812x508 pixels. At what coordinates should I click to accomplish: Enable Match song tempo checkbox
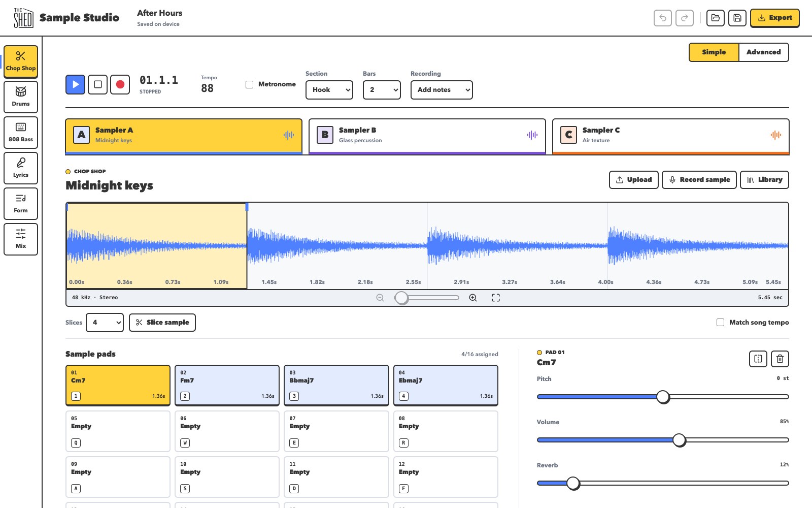point(720,322)
